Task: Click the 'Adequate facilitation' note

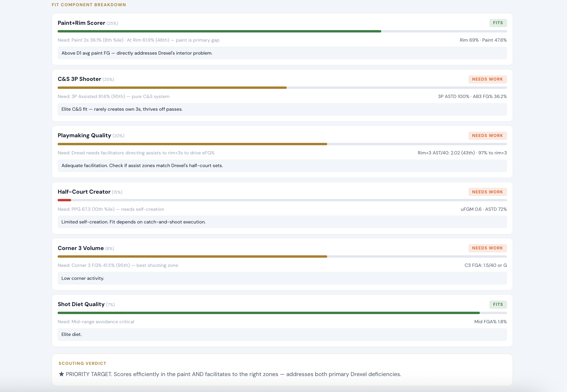Action: (282, 166)
